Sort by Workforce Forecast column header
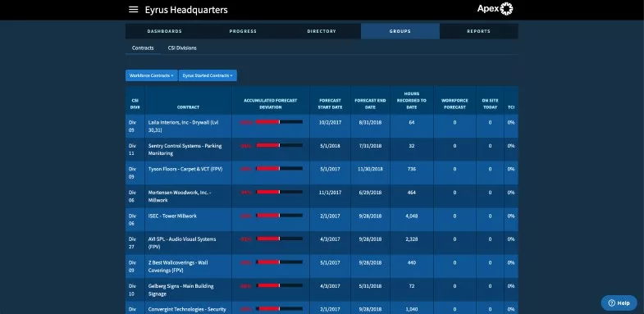Screen dimensions: 644x314 pos(454,104)
